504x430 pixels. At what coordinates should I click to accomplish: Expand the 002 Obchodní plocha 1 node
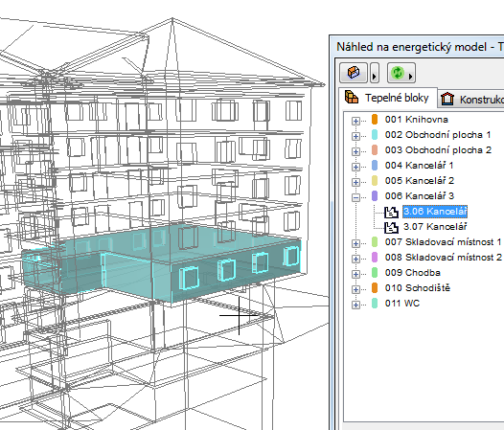coord(355,136)
